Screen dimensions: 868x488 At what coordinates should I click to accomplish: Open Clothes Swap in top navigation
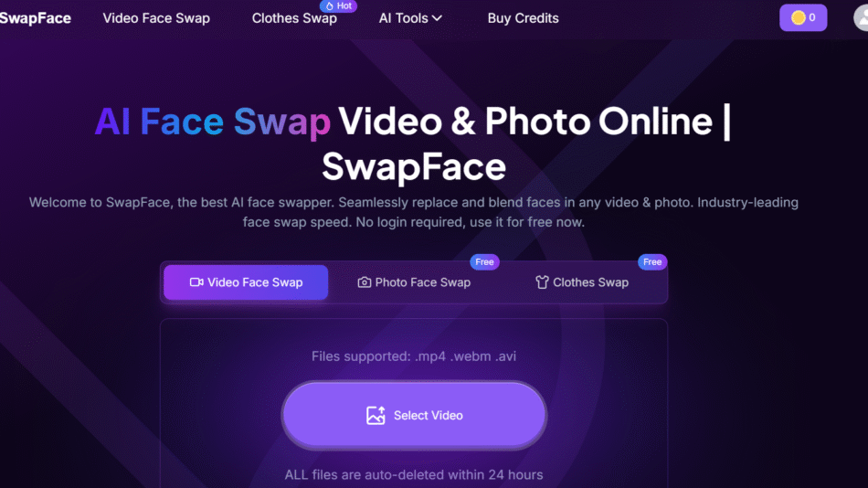pos(294,18)
